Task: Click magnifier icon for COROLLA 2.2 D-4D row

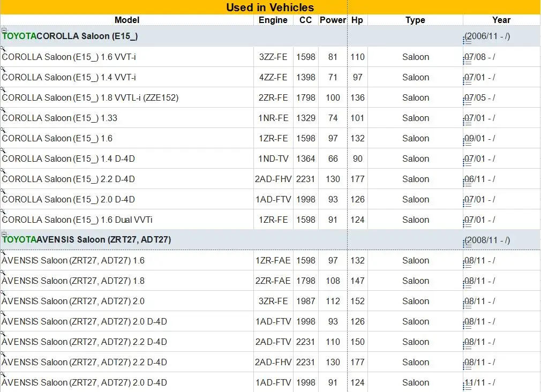Action: pos(3,171)
